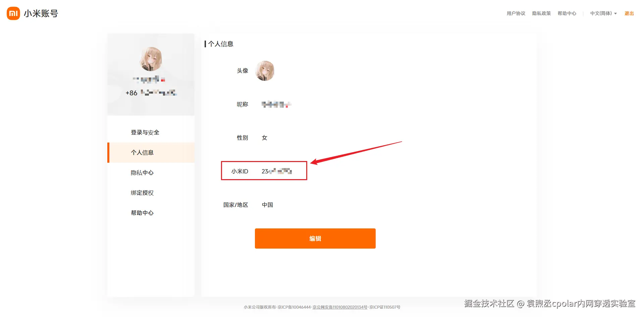Open the top-bar 帮助中心 link
The width and height of the screenshot is (644, 317).
[567, 13]
